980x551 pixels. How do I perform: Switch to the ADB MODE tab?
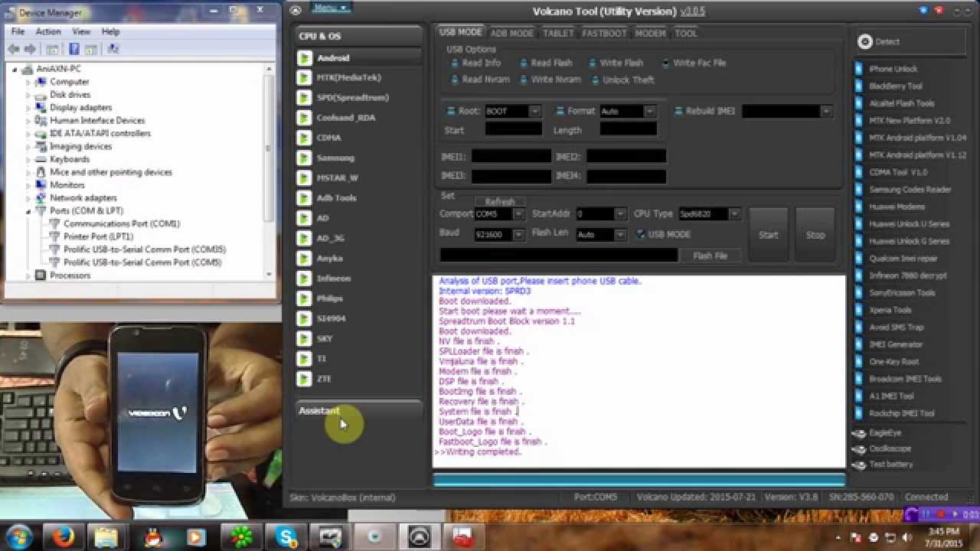(512, 34)
